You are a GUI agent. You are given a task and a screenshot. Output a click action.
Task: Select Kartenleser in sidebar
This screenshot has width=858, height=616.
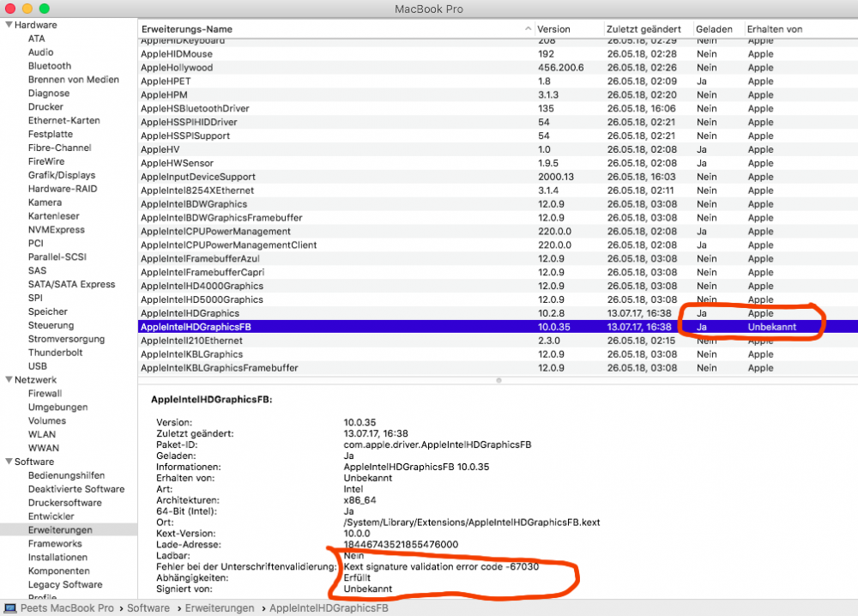click(53, 216)
